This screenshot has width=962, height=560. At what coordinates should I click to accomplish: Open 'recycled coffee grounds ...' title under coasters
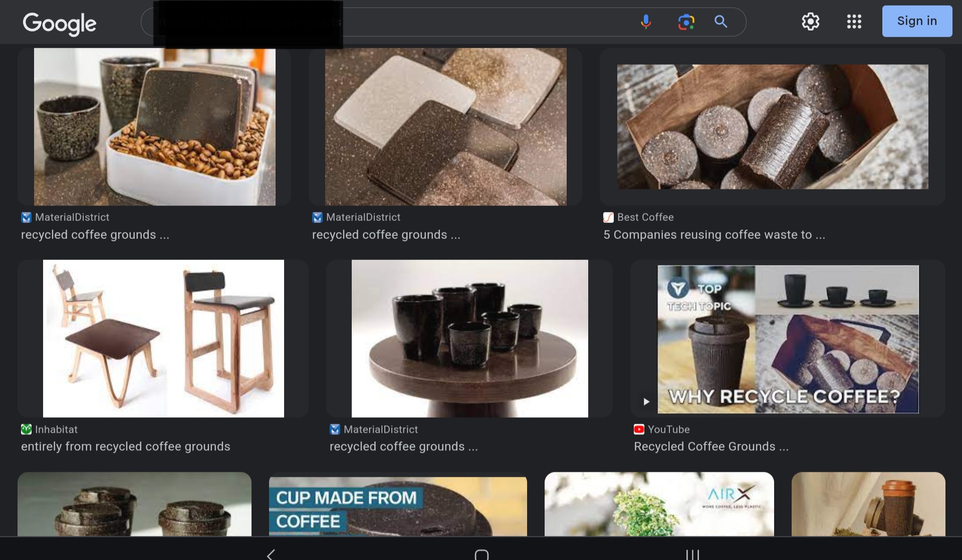coord(386,235)
